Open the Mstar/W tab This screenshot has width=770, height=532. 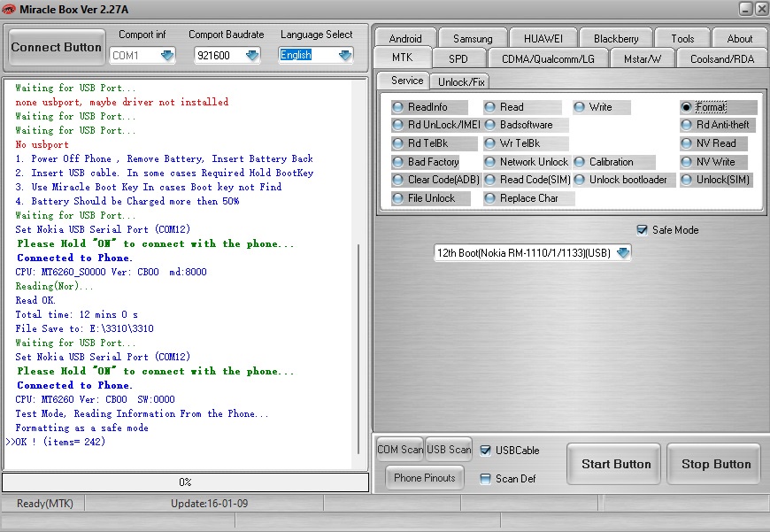(x=643, y=59)
